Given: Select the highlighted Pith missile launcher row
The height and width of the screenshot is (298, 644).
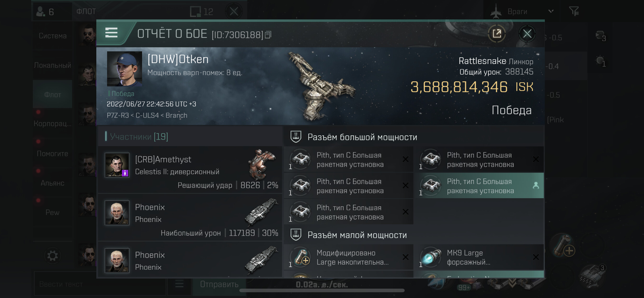Looking at the screenshot, I should pyautogui.click(x=479, y=185).
